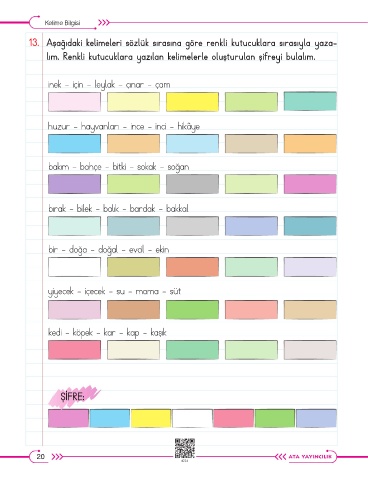This screenshot has height=480, width=368.
Task: Click the white box in ŞİFRE row
Action: [x=192, y=418]
